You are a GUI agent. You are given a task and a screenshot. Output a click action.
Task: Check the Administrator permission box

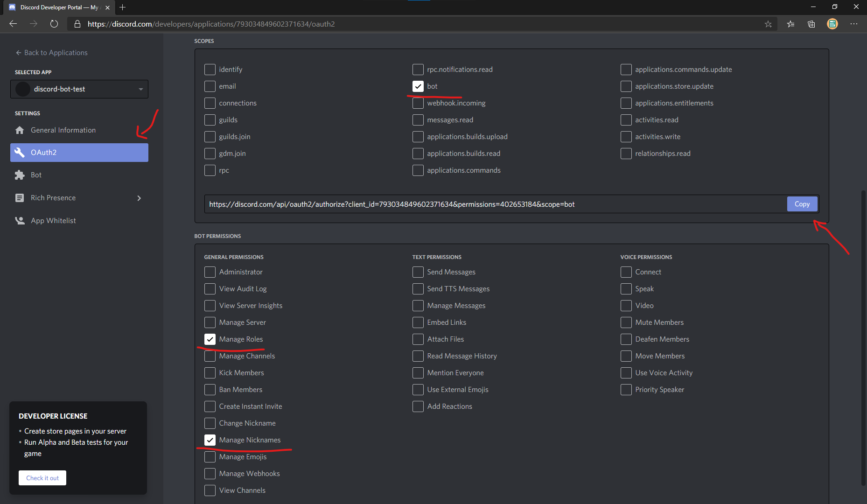point(210,272)
